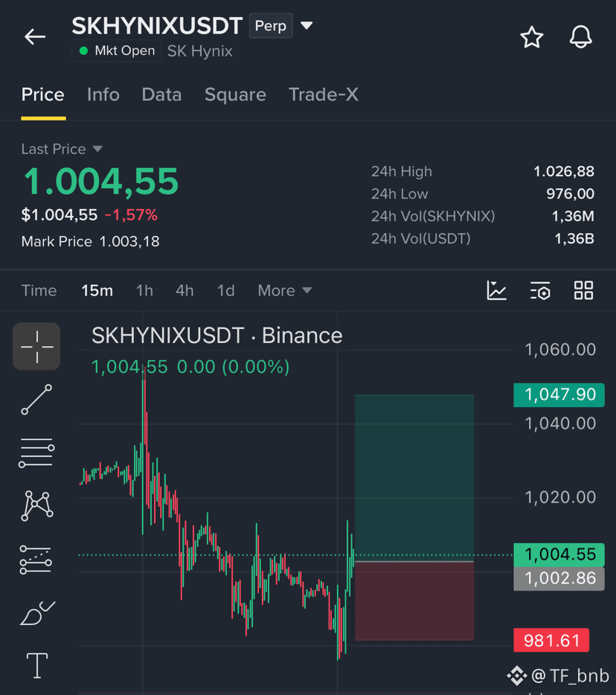The width and height of the screenshot is (616, 695).
Task: Expand the More timeframes dropdown
Action: [x=285, y=291]
